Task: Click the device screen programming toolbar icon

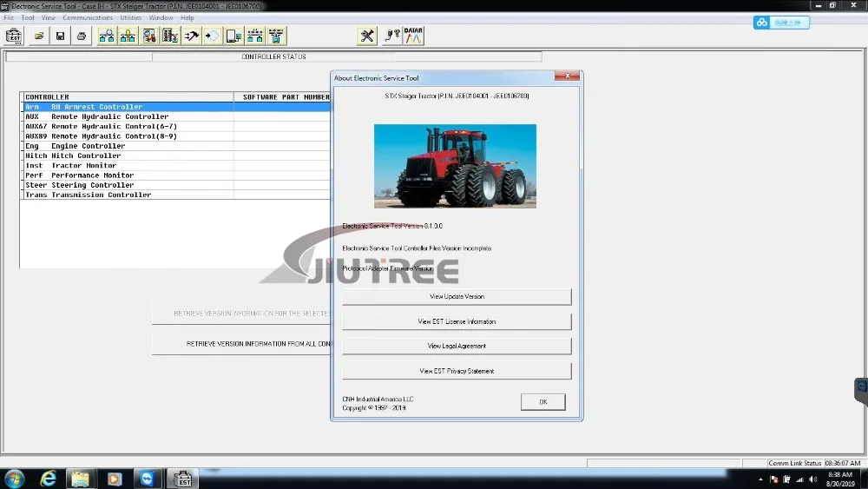Action: pyautogui.click(x=233, y=36)
